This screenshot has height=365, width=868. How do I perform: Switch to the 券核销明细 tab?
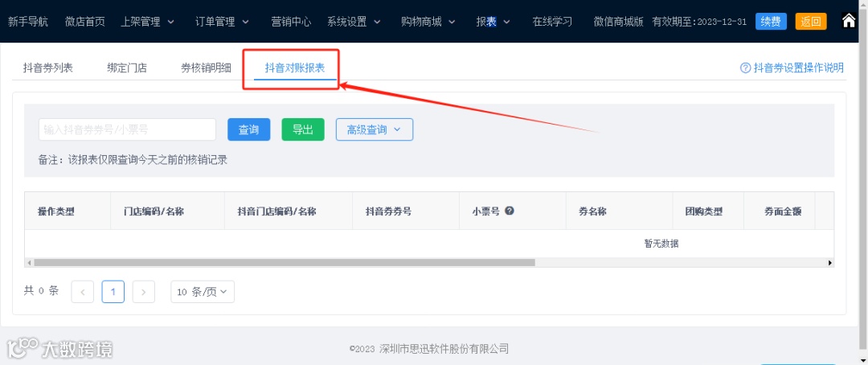[206, 68]
